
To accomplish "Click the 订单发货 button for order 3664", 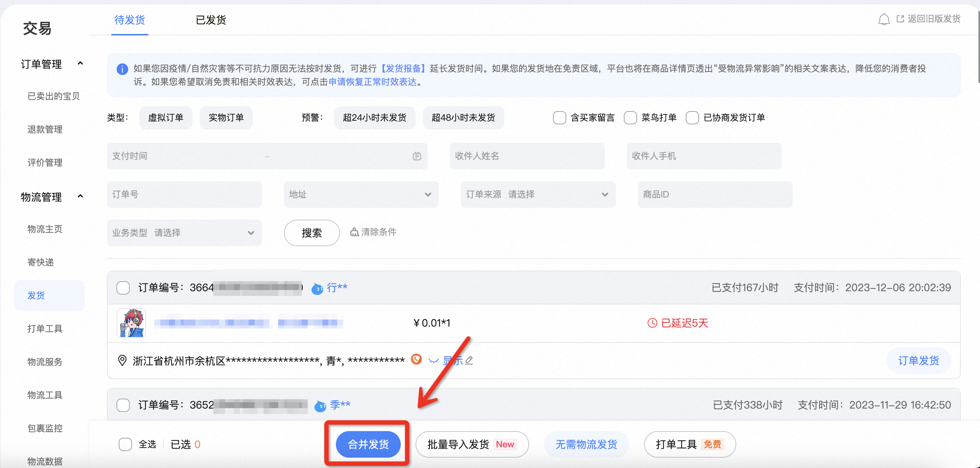I will coord(918,360).
